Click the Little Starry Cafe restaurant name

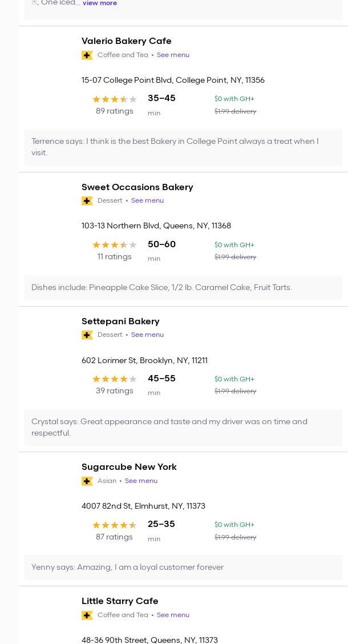120,601
